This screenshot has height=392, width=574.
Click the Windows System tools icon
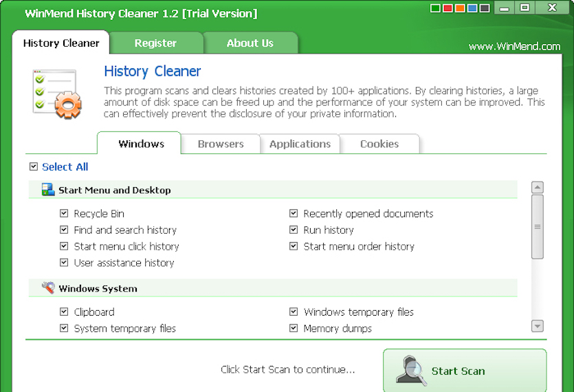point(48,288)
